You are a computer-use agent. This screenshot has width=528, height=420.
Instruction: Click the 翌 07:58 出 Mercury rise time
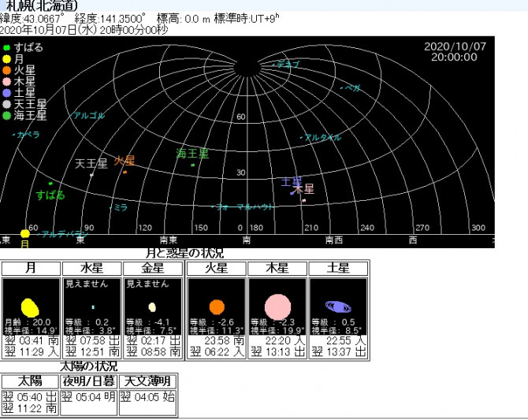93,340
